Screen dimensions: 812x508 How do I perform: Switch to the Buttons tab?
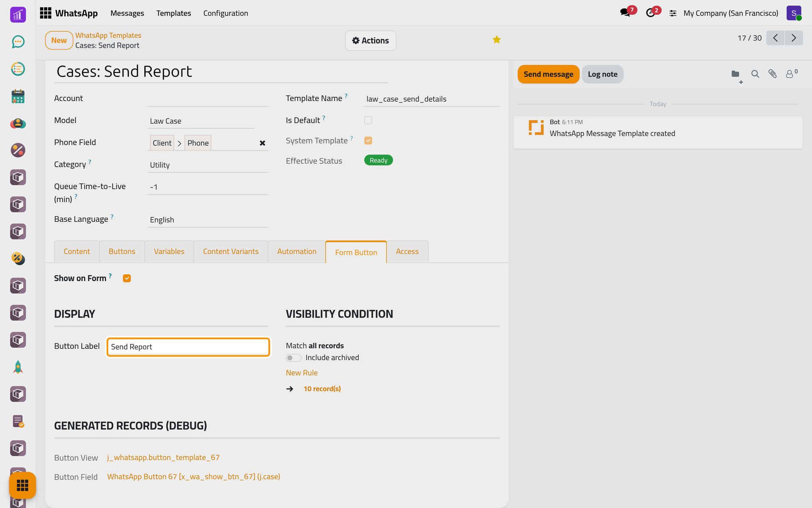pyautogui.click(x=122, y=251)
